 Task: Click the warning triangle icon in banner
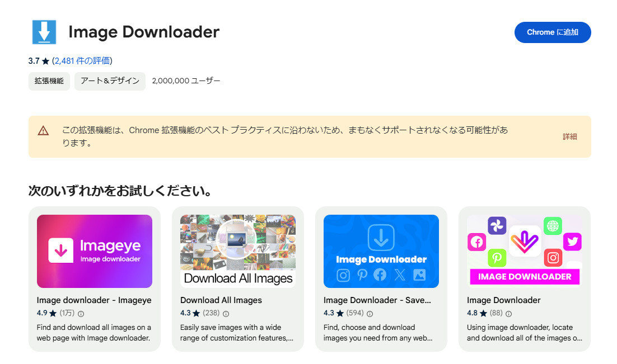coord(43,131)
